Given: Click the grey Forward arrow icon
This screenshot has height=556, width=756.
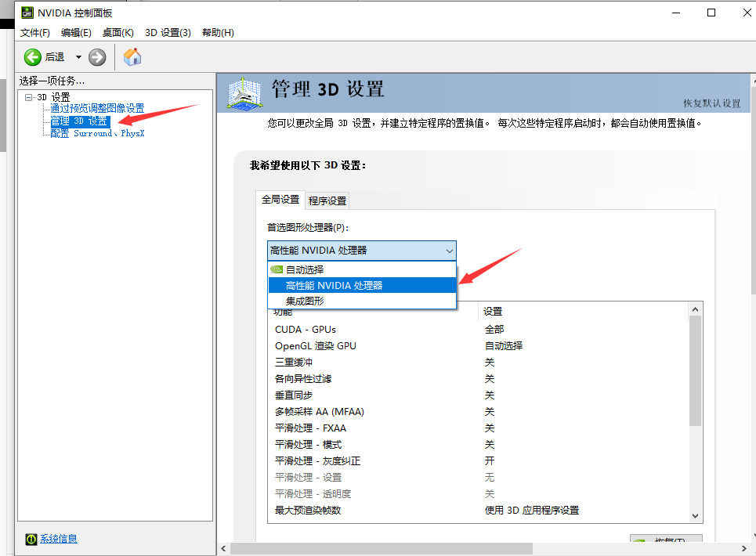Looking at the screenshot, I should click(x=97, y=57).
